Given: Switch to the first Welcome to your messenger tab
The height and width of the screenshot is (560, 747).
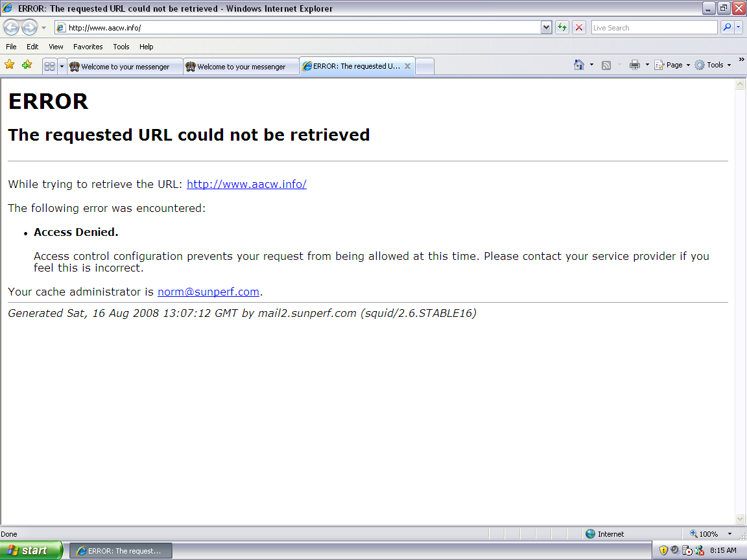Looking at the screenshot, I should tap(124, 65).
